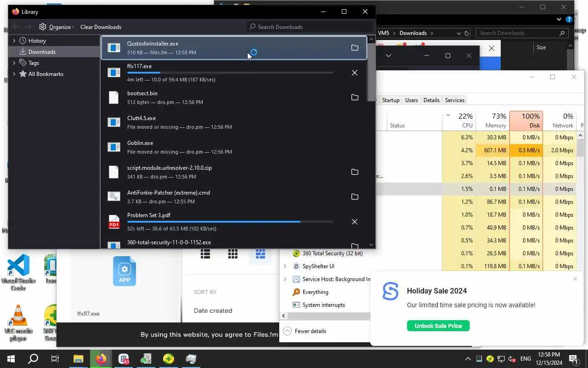
Task: Click the Problem Set 3.pdf PDF file icon
Action: point(114,222)
